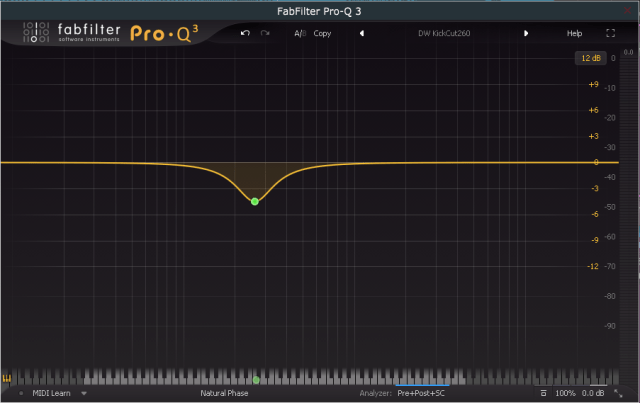The height and width of the screenshot is (403, 640).
Task: Copy the current state with Copy button
Action: (x=322, y=33)
